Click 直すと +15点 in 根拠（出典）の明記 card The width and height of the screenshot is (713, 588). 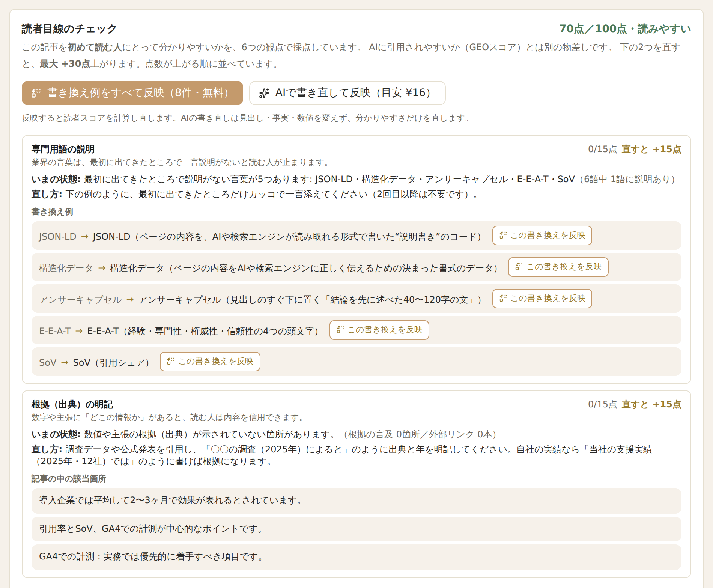(x=651, y=404)
